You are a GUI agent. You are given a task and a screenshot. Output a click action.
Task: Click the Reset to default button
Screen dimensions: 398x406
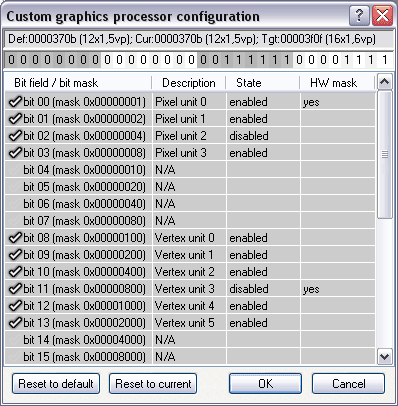pos(56,383)
